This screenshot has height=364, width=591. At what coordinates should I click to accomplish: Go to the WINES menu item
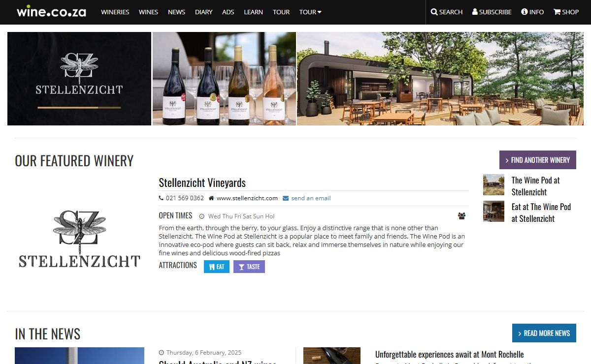(148, 12)
